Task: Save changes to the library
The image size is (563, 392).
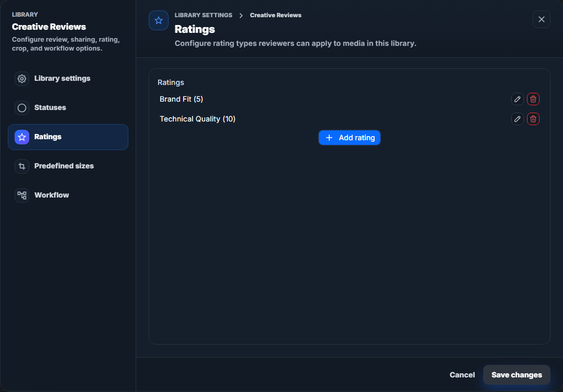Action: [517, 375]
